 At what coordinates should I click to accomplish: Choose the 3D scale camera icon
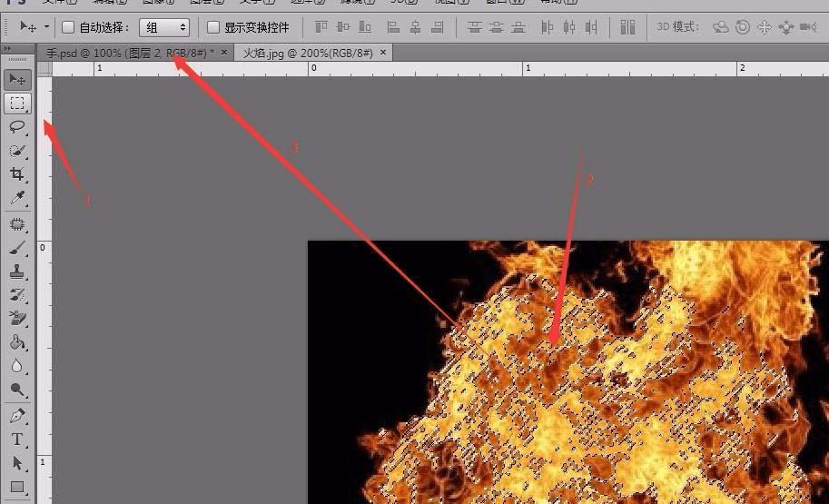(x=808, y=27)
